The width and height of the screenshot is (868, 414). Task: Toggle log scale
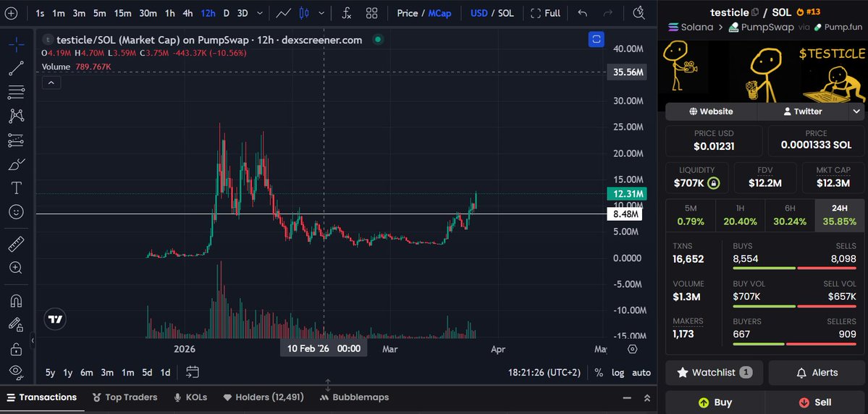click(x=618, y=373)
